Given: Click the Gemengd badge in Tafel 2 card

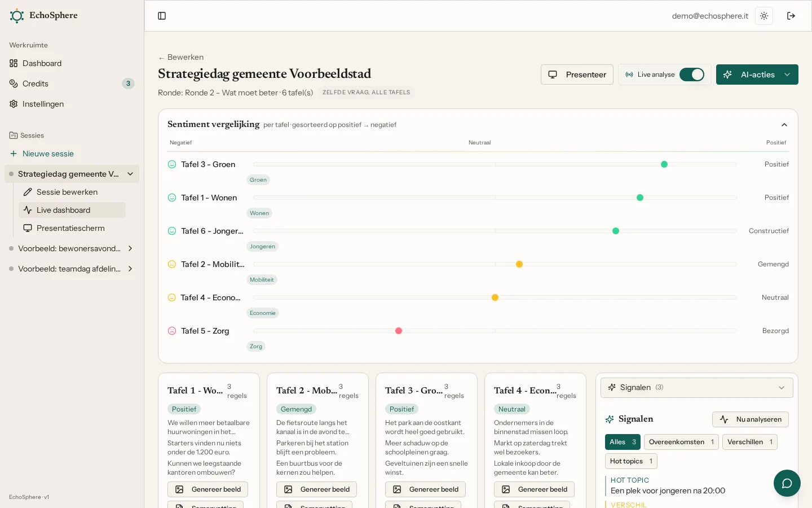Looking at the screenshot, I should (x=296, y=409).
